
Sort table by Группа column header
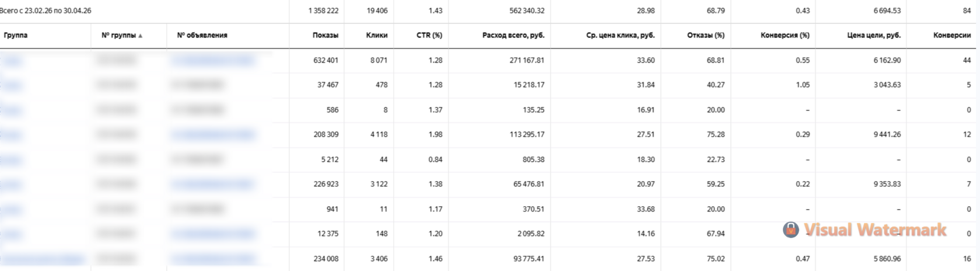click(16, 35)
